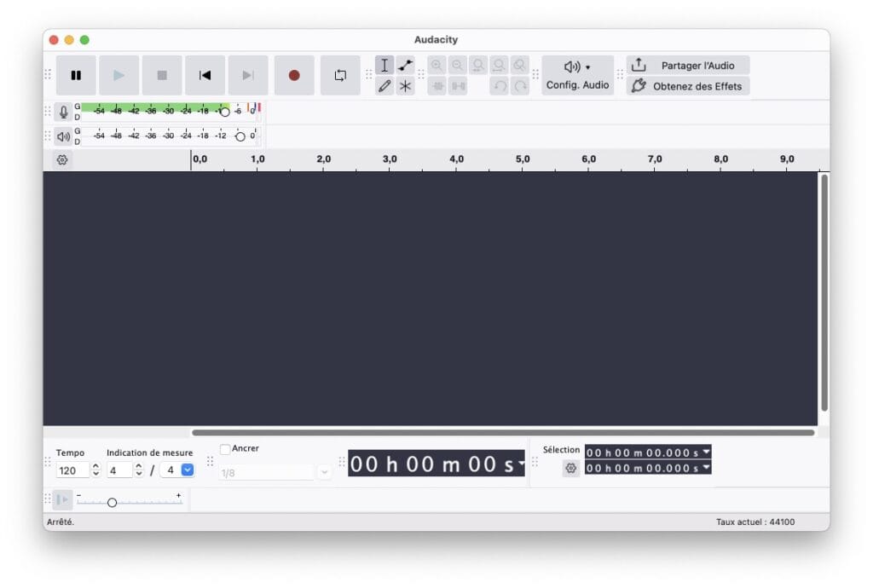The height and width of the screenshot is (588, 873).
Task: Adjust the playback level slider knob
Action: (240, 136)
